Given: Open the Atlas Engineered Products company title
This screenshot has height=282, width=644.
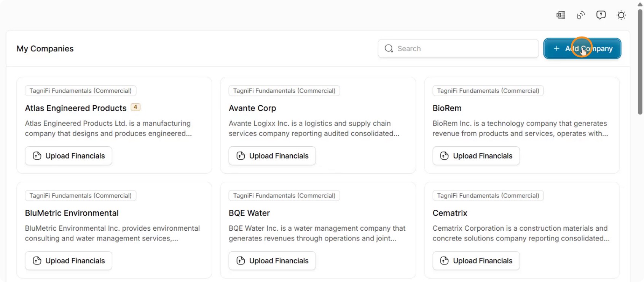Looking at the screenshot, I should pyautogui.click(x=76, y=108).
